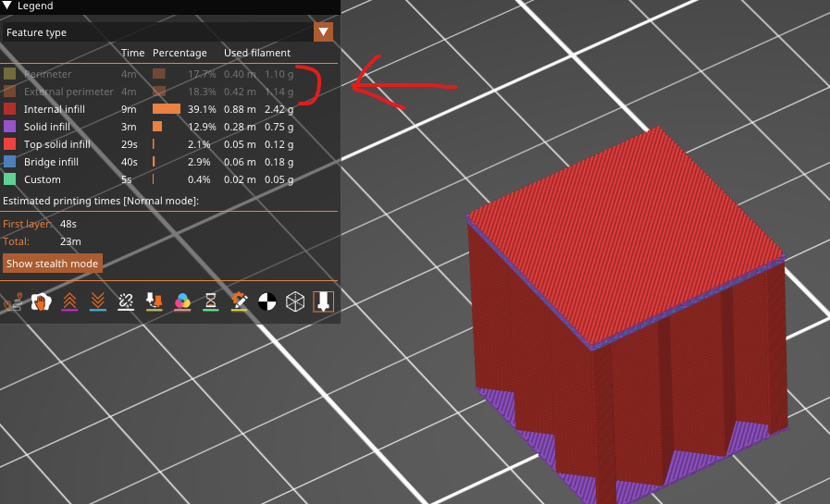Click the Custom green color swatch

click(x=9, y=179)
